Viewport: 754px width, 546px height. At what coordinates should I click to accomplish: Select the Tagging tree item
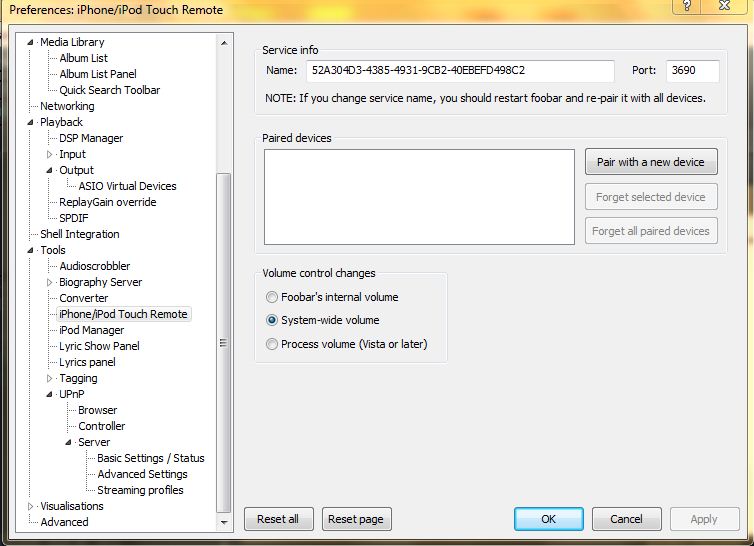(x=78, y=379)
